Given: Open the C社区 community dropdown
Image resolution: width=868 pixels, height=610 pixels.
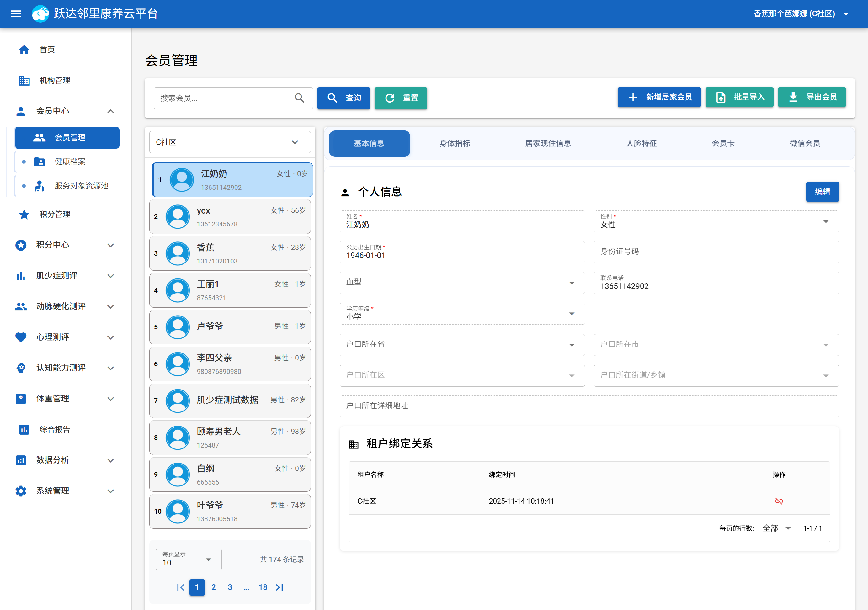Looking at the screenshot, I should click(230, 142).
